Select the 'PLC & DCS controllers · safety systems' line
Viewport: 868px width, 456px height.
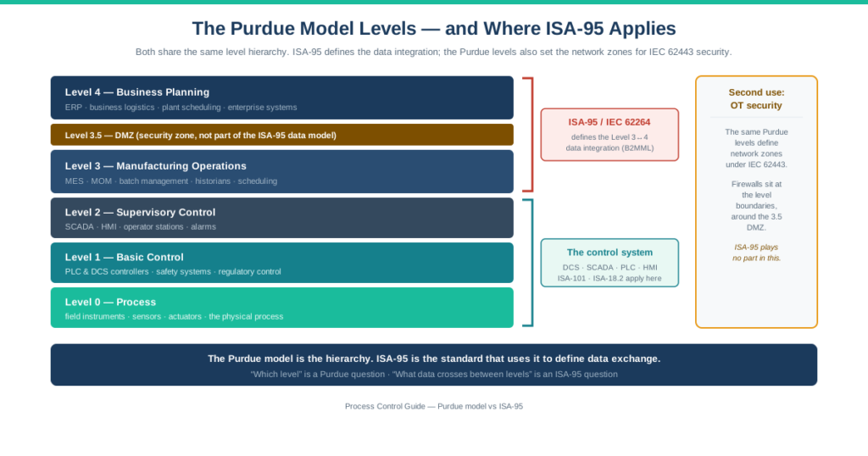pos(173,272)
